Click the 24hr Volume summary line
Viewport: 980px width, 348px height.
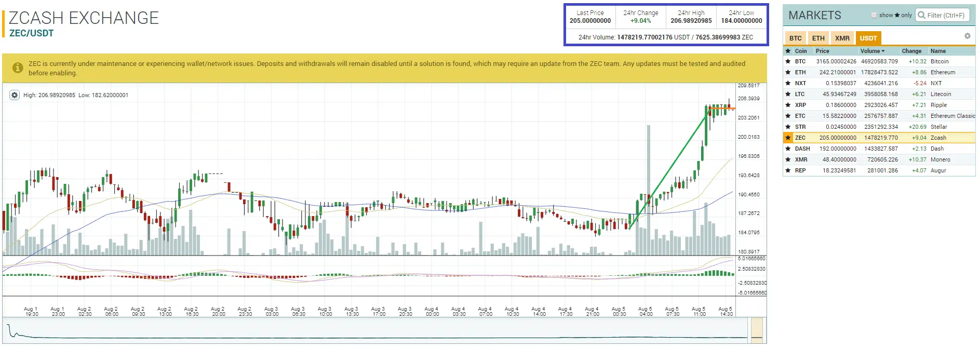tap(665, 37)
